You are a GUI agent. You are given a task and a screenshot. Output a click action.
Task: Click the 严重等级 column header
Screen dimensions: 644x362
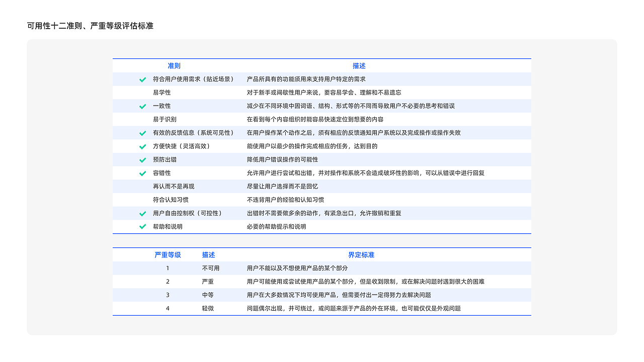168,255
